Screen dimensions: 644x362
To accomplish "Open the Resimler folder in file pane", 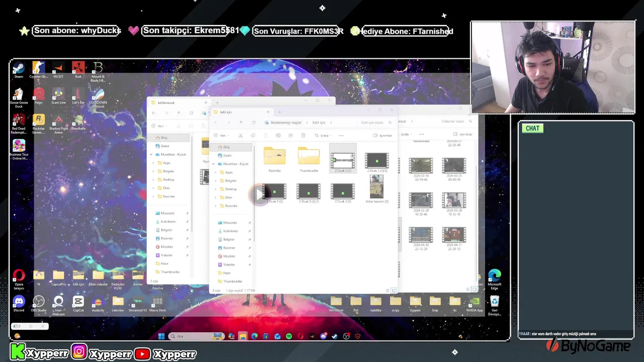I will point(274,159).
